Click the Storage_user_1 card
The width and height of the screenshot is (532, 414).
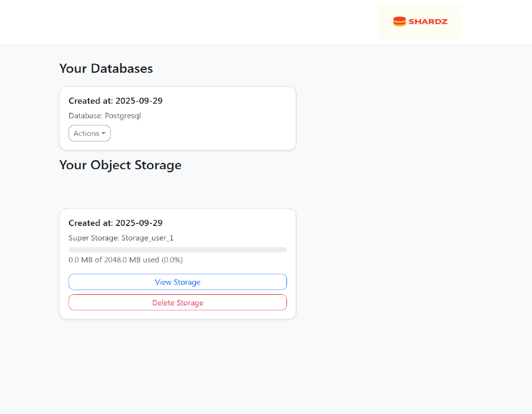[178, 263]
